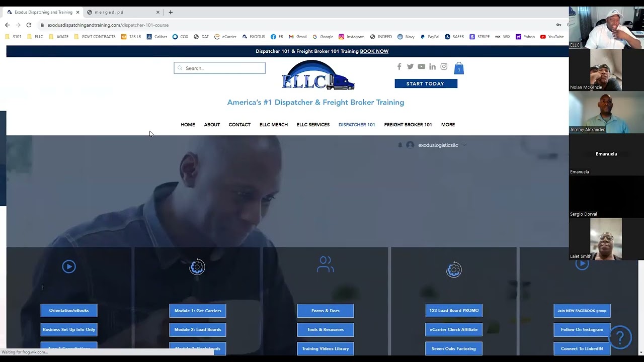
Task: Open the ELLC SERVICES menu item
Action: (313, 125)
